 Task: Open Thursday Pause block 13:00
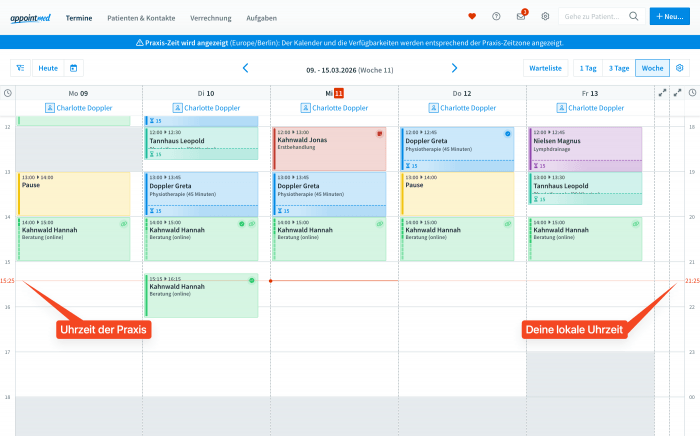(x=458, y=194)
